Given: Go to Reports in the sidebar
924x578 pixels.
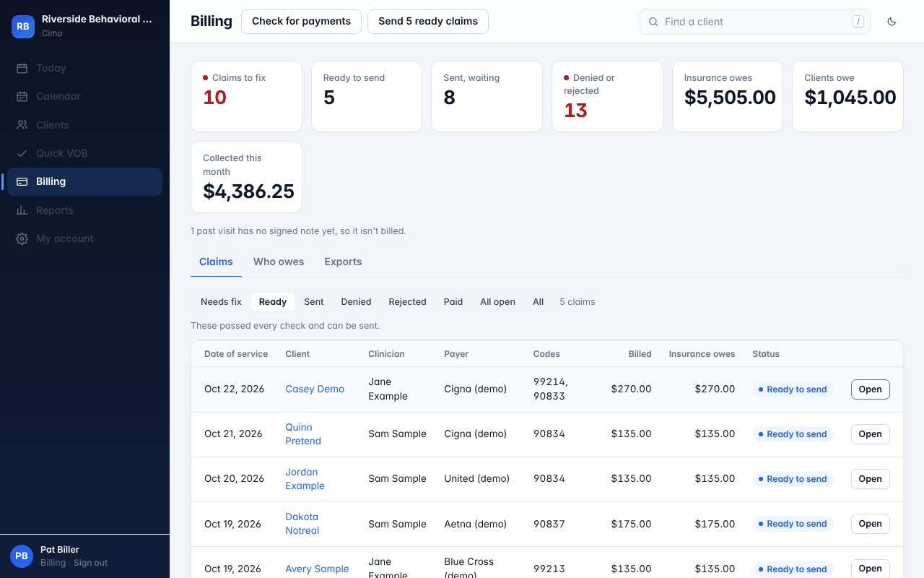Looking at the screenshot, I should pyautogui.click(x=84, y=210).
